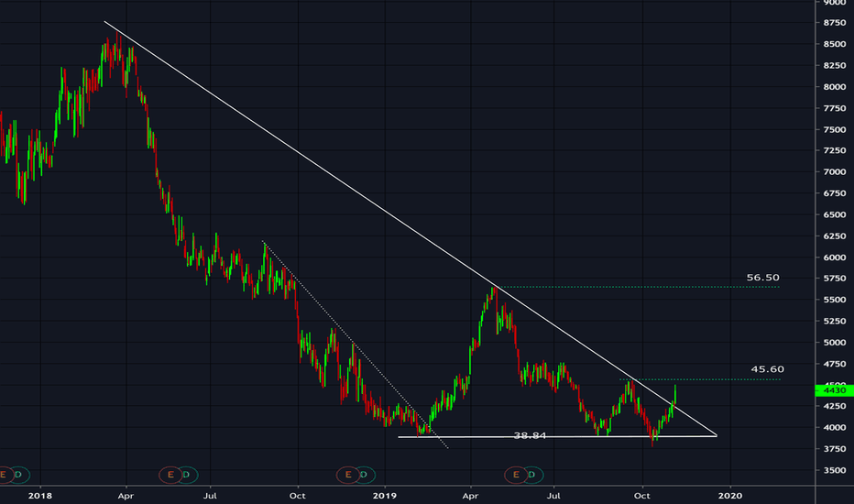Click the 5000 price axis value
854x504 pixels.
tap(835, 342)
